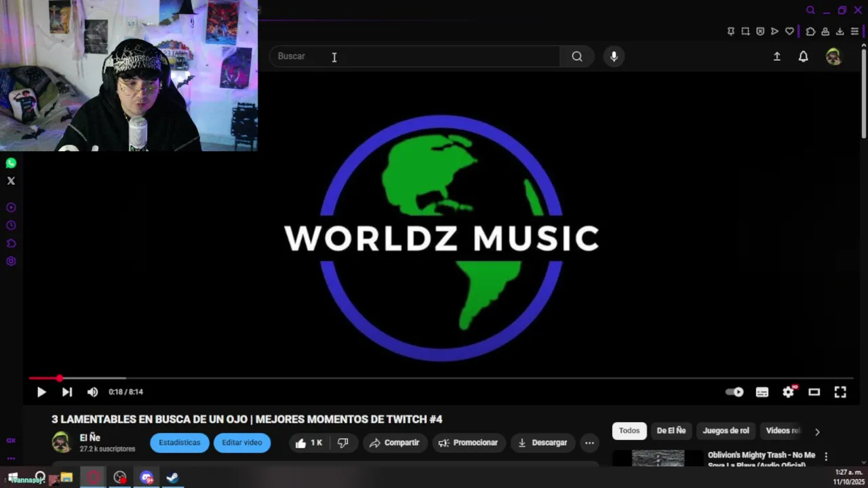Viewport: 868px width, 488px height.
Task: Select the Juegos de rol filter chip
Action: 726,431
